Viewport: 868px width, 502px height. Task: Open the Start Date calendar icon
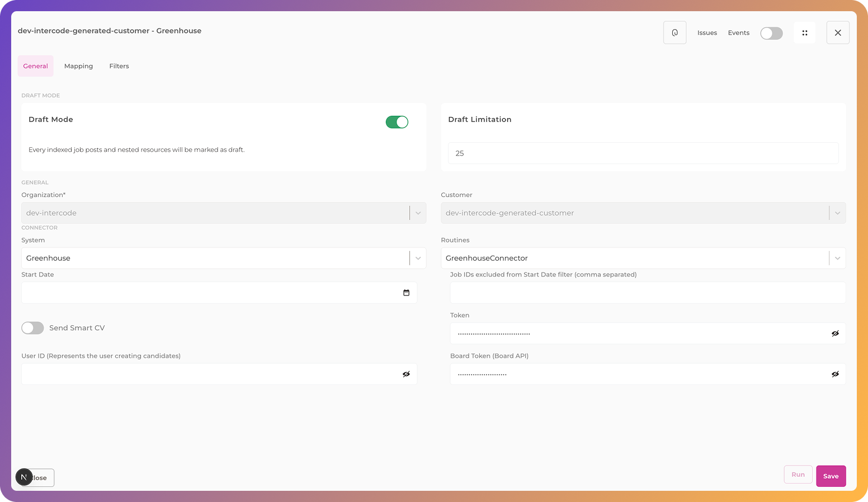[406, 293]
